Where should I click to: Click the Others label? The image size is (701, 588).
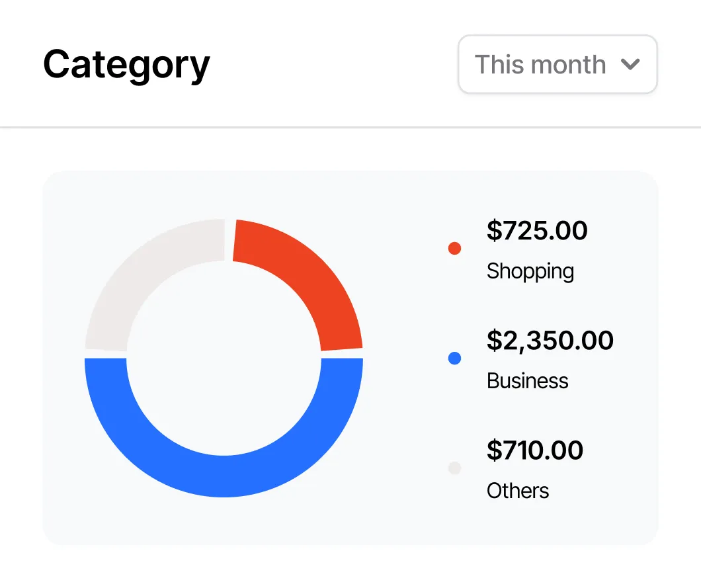pyautogui.click(x=518, y=491)
